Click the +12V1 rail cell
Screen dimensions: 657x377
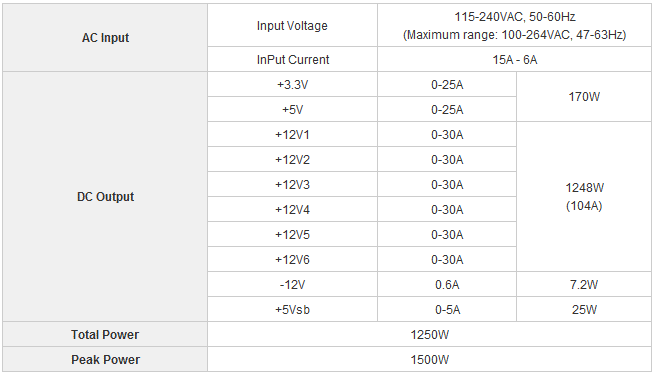click(292, 134)
